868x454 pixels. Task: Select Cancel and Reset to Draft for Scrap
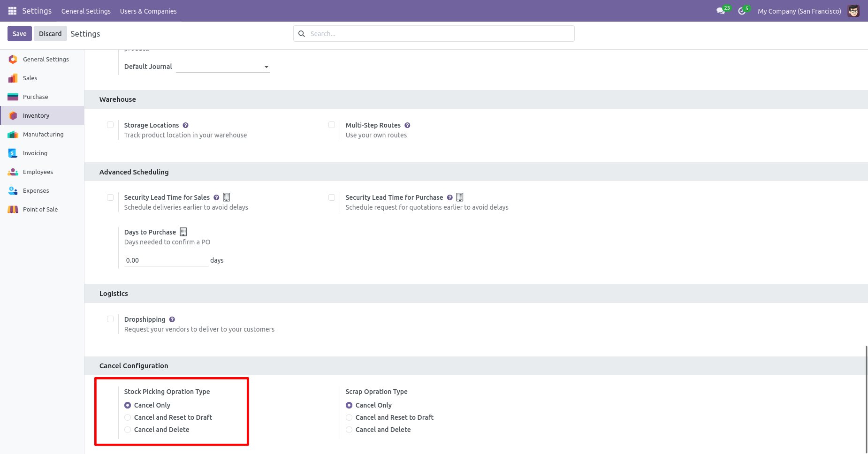(x=349, y=417)
